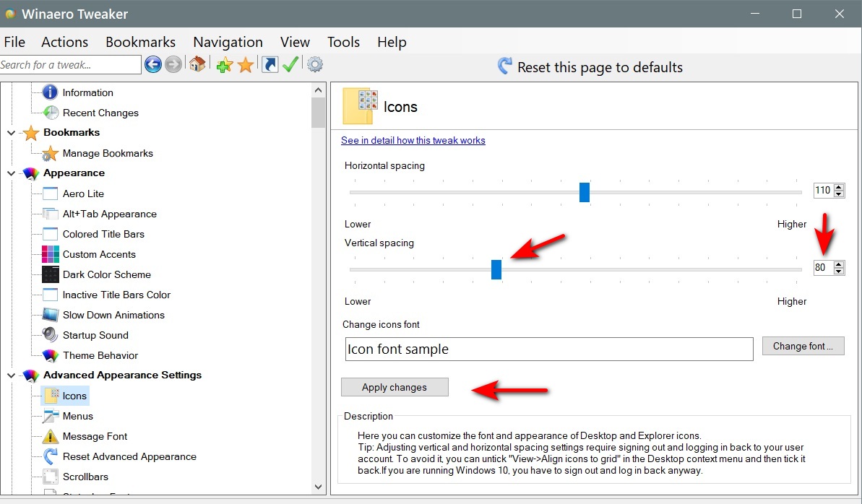Decrease the Vertical spacing value with down arrow
The image size is (862, 504).
(839, 271)
